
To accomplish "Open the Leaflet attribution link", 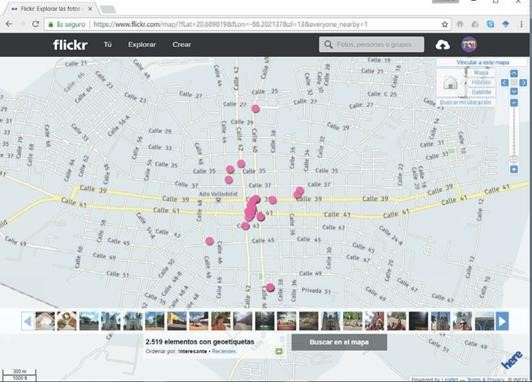I will (x=450, y=379).
